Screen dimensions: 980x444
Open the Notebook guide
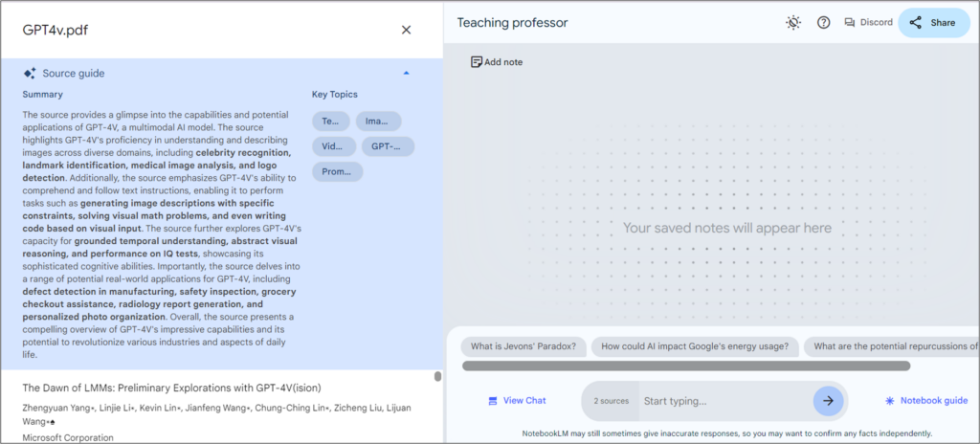click(926, 400)
